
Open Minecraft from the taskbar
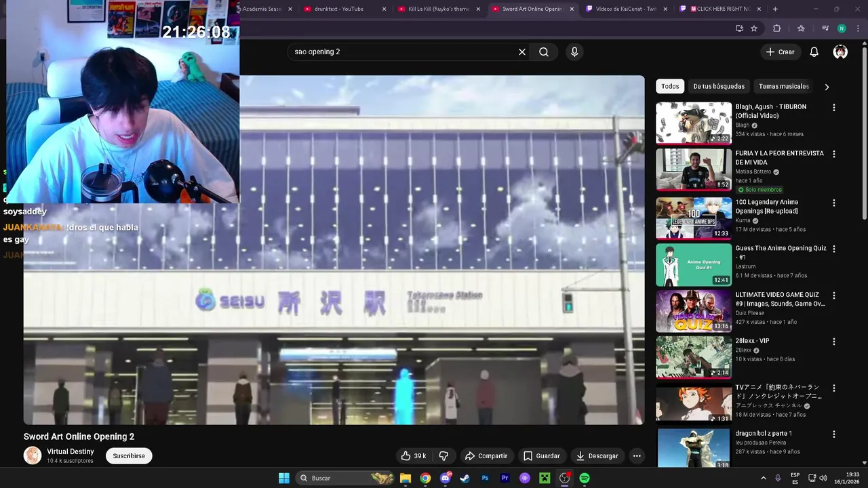click(x=545, y=478)
